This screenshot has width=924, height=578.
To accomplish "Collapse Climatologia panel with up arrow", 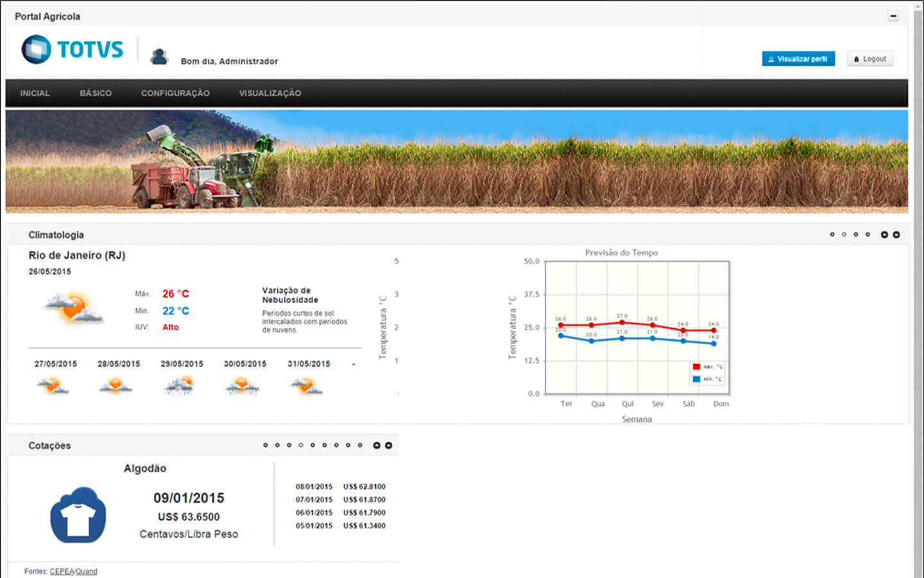I will coord(884,234).
